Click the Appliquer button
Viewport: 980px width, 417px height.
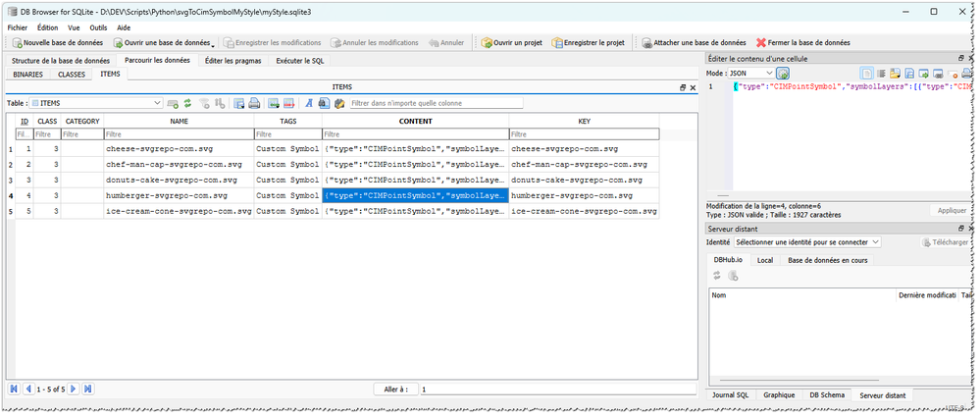pos(952,211)
